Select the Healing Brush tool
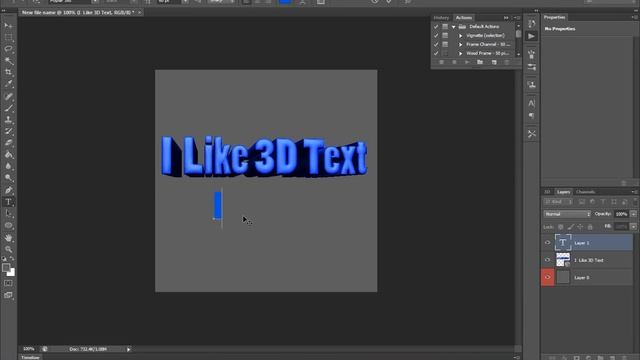The height and width of the screenshot is (360, 640). click(8, 97)
